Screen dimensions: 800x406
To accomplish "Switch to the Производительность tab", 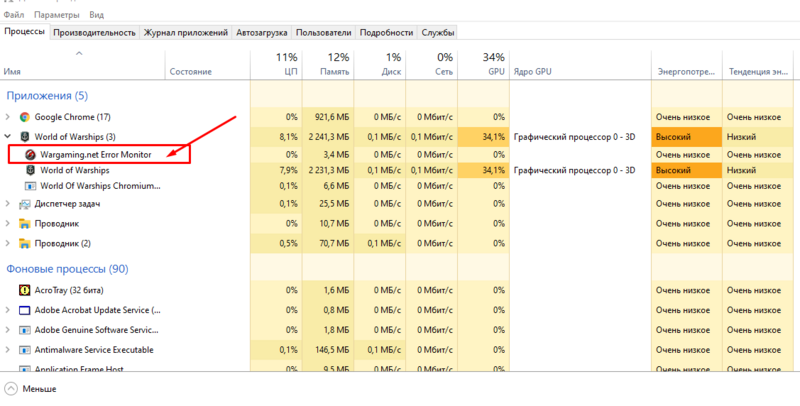I will (x=94, y=33).
